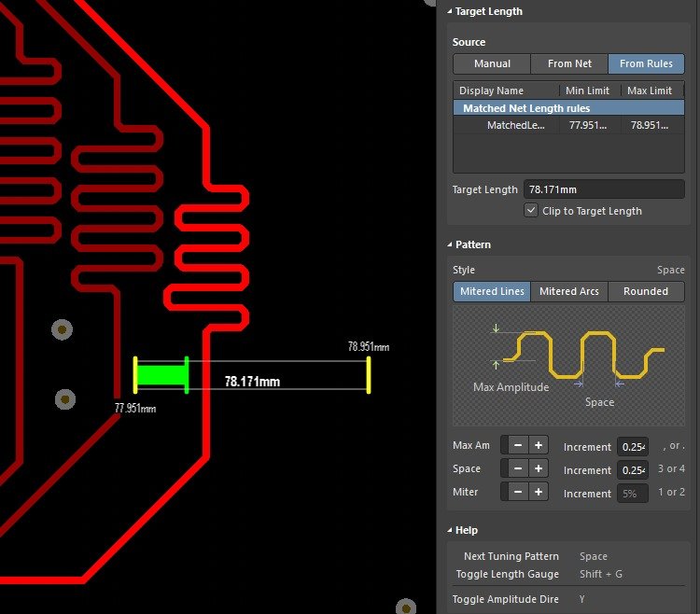
Task: Select Mitered Lines pattern style
Action: tap(492, 291)
